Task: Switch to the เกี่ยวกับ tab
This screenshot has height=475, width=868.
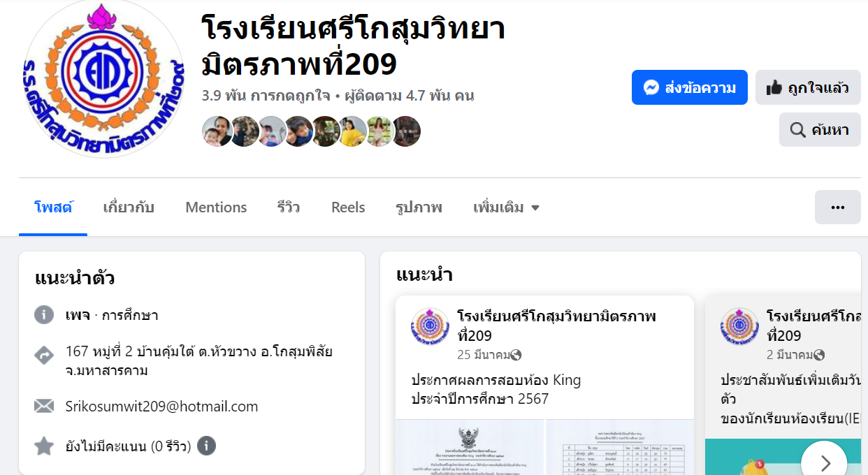Action: tap(129, 207)
